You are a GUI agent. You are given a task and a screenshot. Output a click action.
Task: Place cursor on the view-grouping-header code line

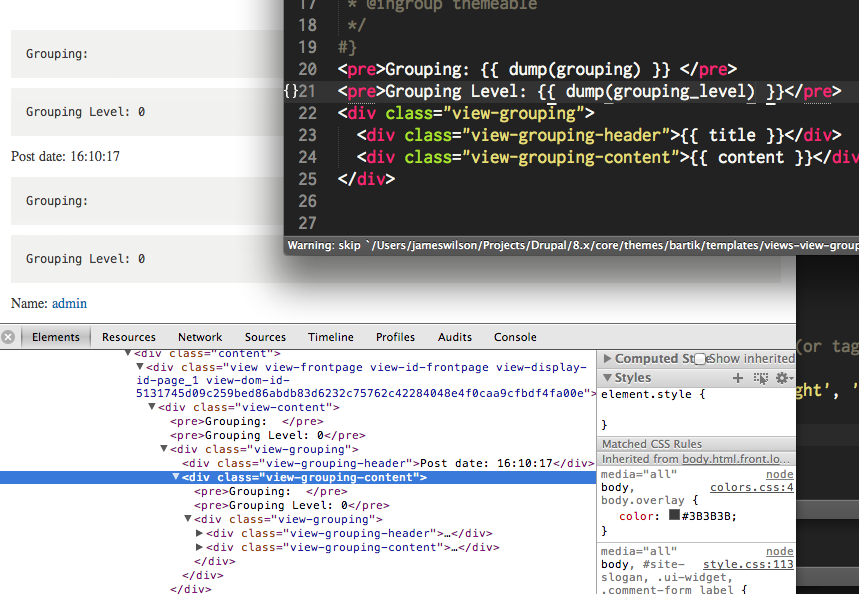tap(599, 135)
